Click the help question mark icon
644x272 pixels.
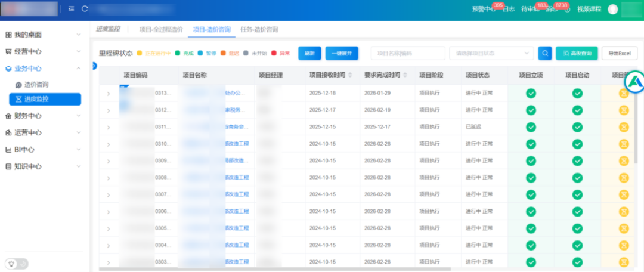568,9
